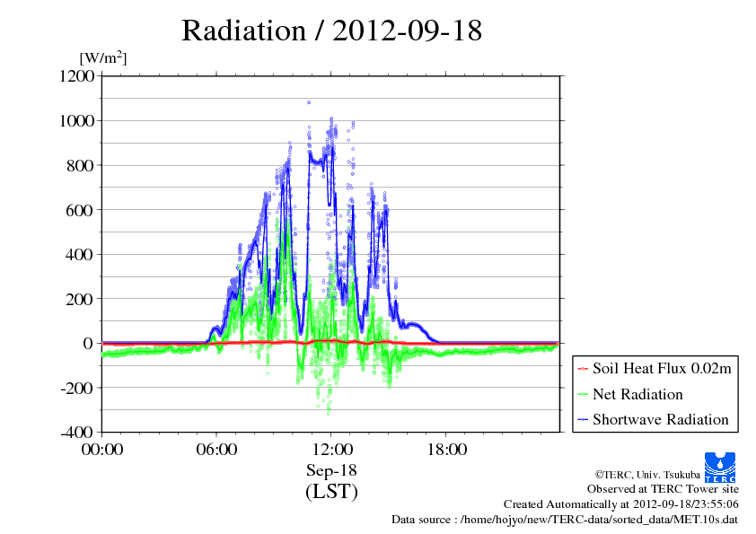Screen dimensions: 756x534
Task: Click the y-axis value -400
Action: (77, 433)
